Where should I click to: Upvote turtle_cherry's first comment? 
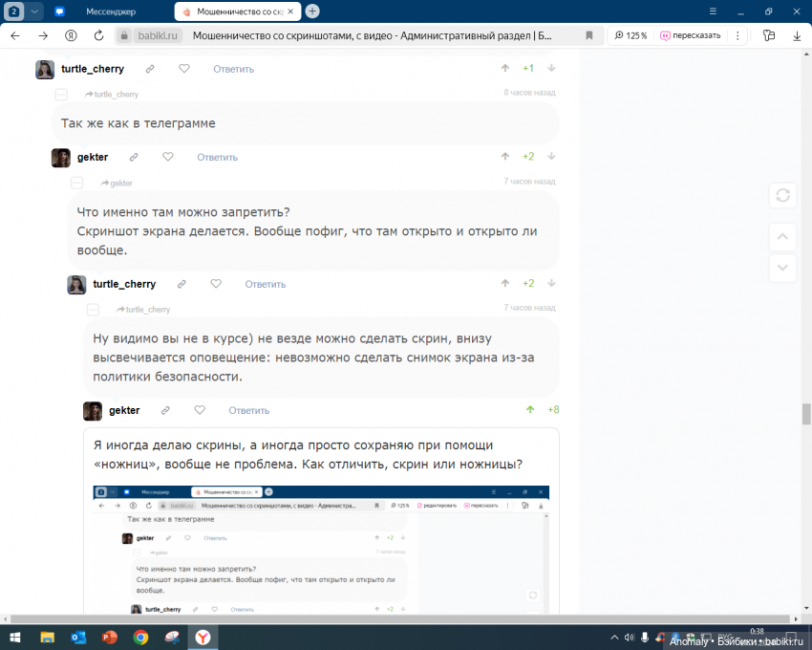coord(505,69)
